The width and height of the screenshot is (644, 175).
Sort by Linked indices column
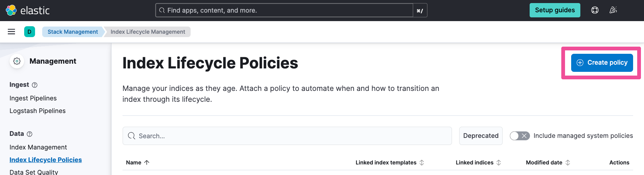pyautogui.click(x=478, y=163)
